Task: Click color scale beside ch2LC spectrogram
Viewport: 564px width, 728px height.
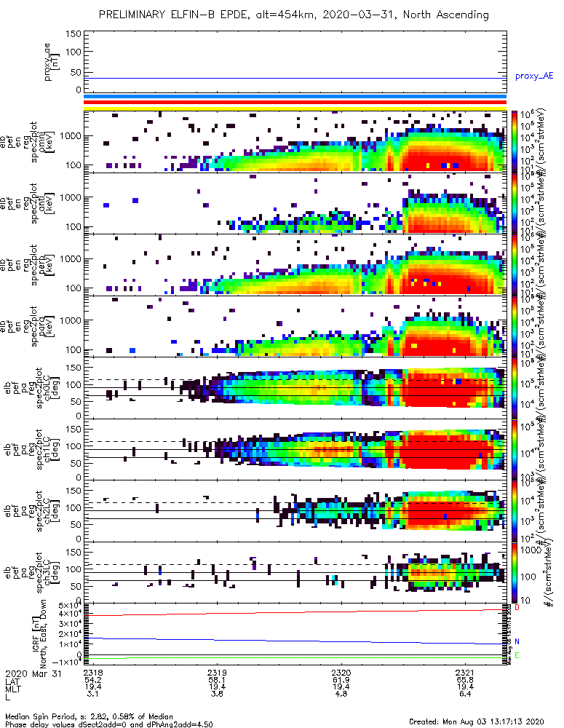Action: [x=515, y=511]
